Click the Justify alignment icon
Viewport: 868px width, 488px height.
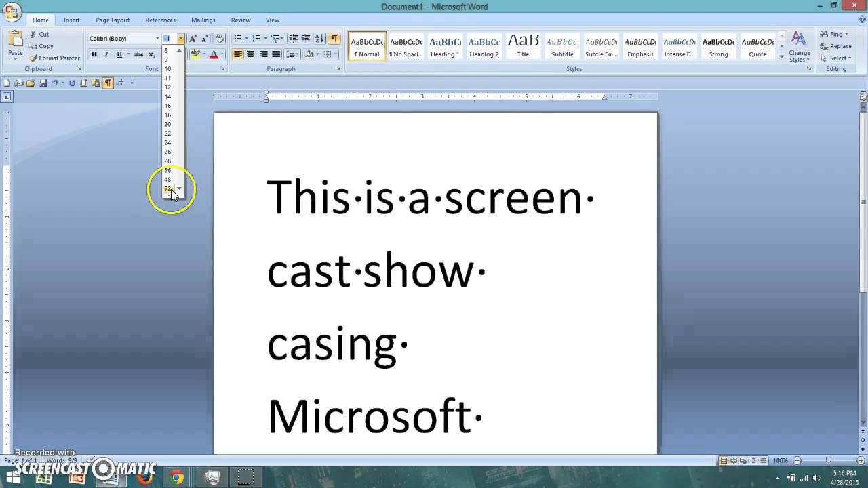tap(276, 54)
